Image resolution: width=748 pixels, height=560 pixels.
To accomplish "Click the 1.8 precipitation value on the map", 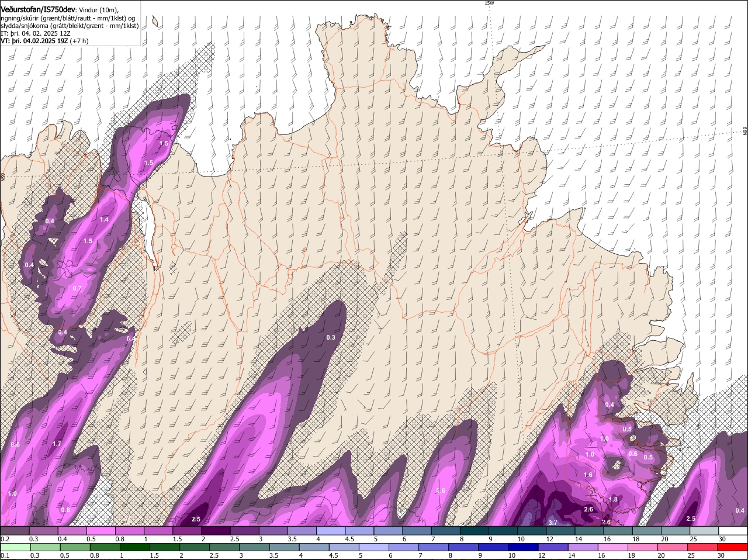I will point(613,499).
